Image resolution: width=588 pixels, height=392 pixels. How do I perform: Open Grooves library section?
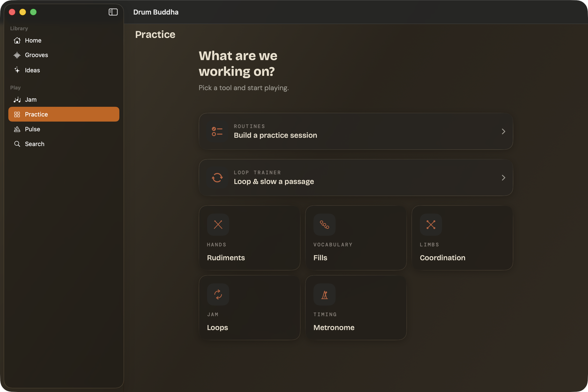(x=64, y=55)
